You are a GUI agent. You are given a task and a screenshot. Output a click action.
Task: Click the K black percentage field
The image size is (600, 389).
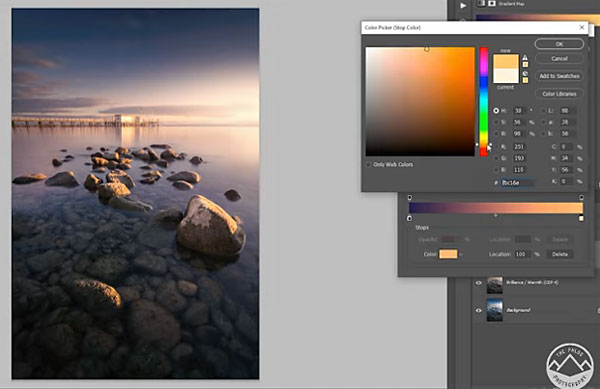pyautogui.click(x=566, y=181)
